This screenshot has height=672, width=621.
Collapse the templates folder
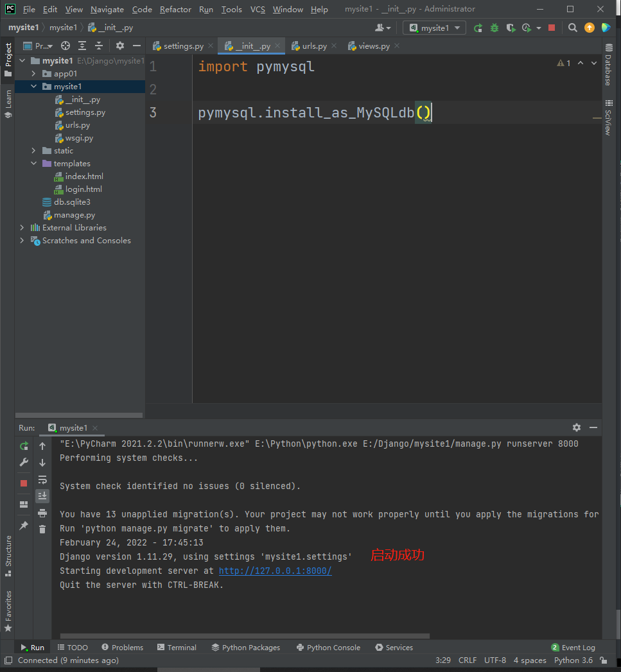tap(34, 164)
